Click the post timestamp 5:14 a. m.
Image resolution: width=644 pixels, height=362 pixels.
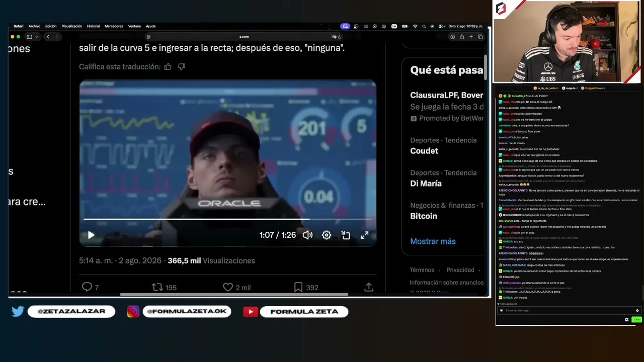[120, 260]
